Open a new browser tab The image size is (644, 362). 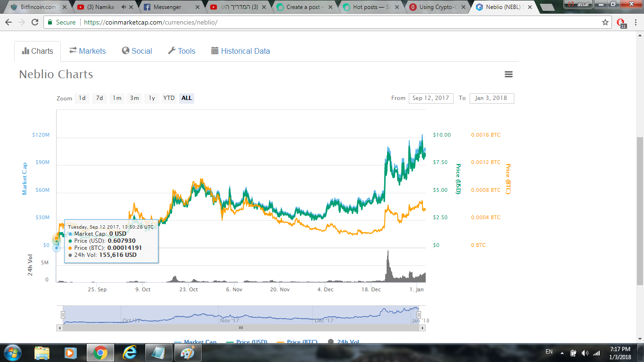click(546, 7)
